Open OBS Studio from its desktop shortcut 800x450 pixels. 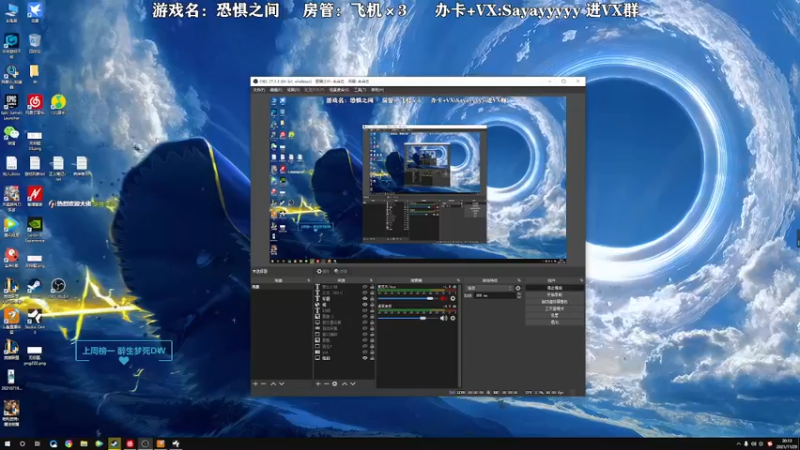[58, 287]
